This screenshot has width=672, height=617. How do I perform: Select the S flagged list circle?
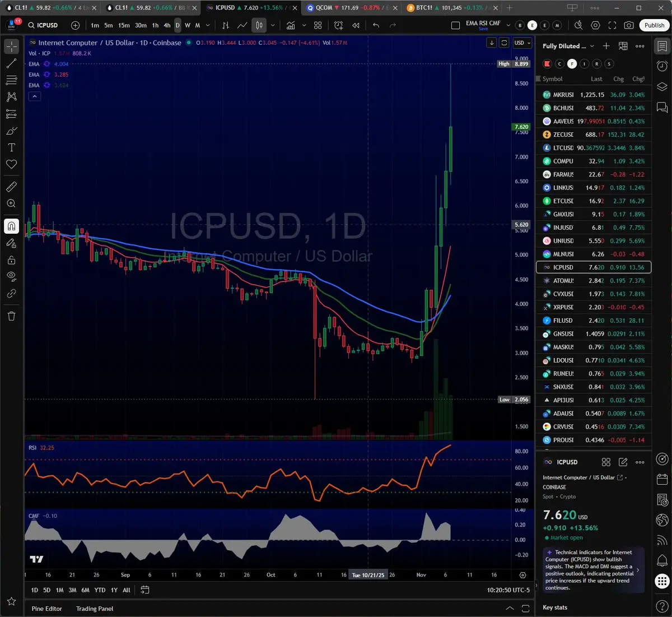point(609,64)
